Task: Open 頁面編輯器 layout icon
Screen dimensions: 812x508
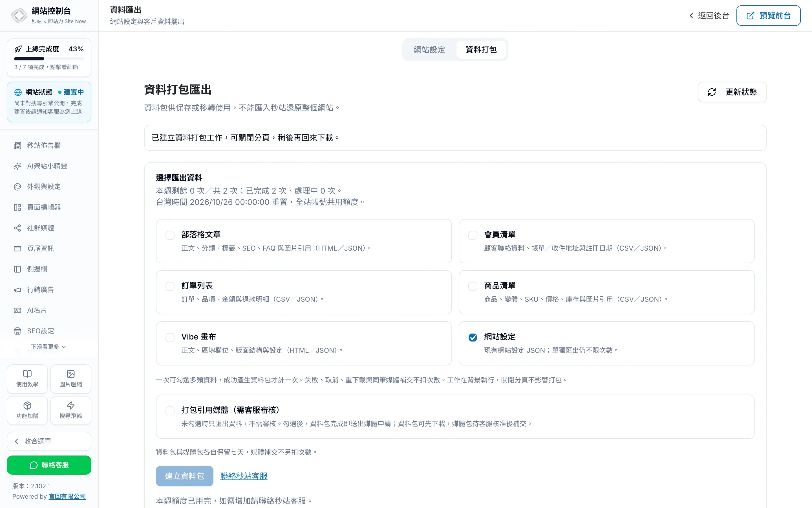Action: click(17, 207)
